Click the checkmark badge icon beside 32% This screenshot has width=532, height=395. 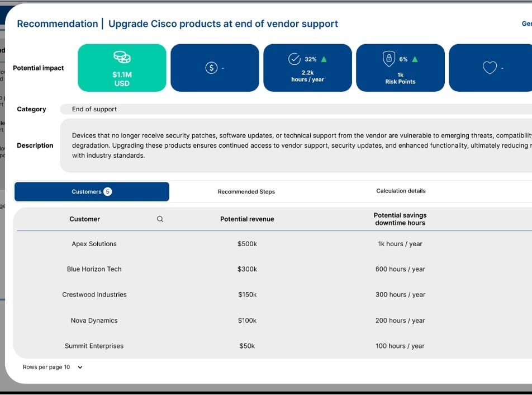coord(294,59)
